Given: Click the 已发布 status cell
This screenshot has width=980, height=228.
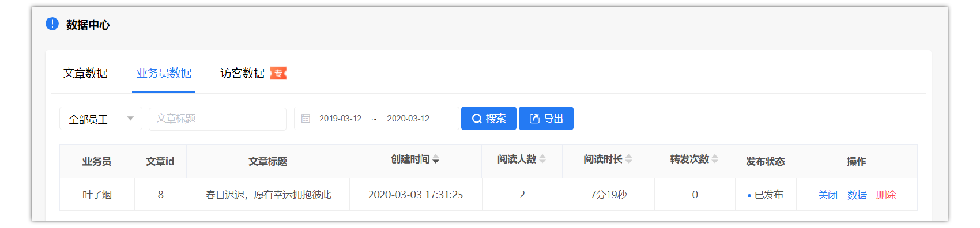Looking at the screenshot, I should pos(766,195).
